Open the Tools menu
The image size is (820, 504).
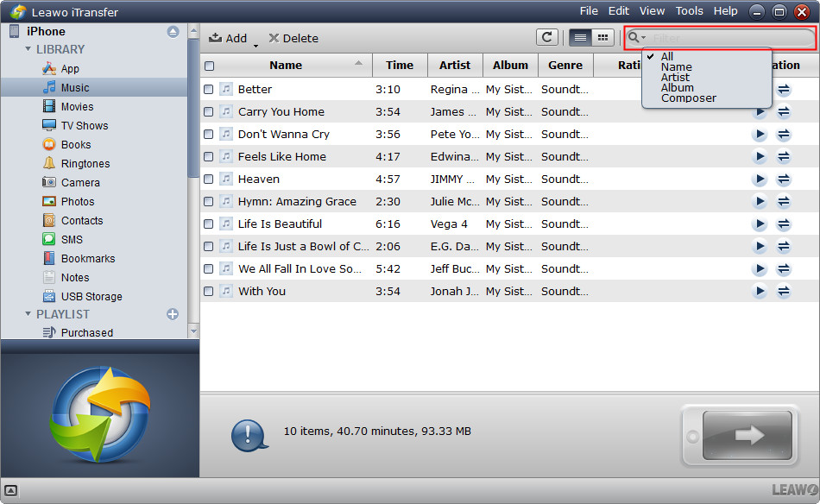tap(690, 11)
